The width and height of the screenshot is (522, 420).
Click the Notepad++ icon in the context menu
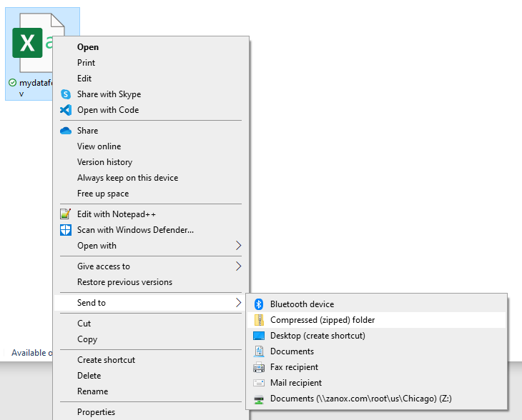coord(66,214)
